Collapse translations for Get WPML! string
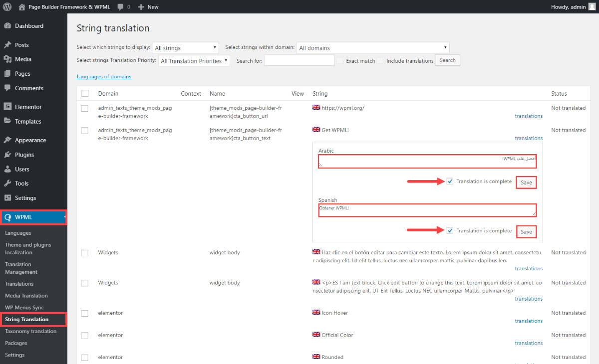This screenshot has width=599, height=364. 529,138
